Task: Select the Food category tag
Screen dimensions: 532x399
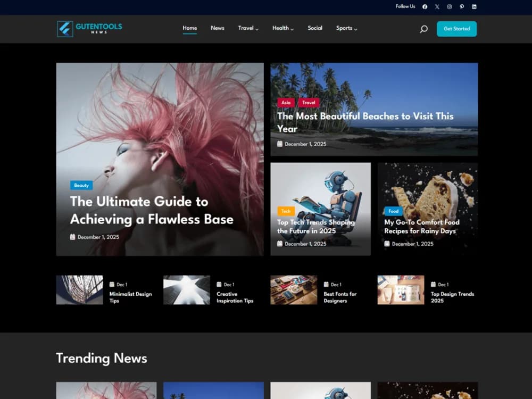Action: [x=393, y=211]
